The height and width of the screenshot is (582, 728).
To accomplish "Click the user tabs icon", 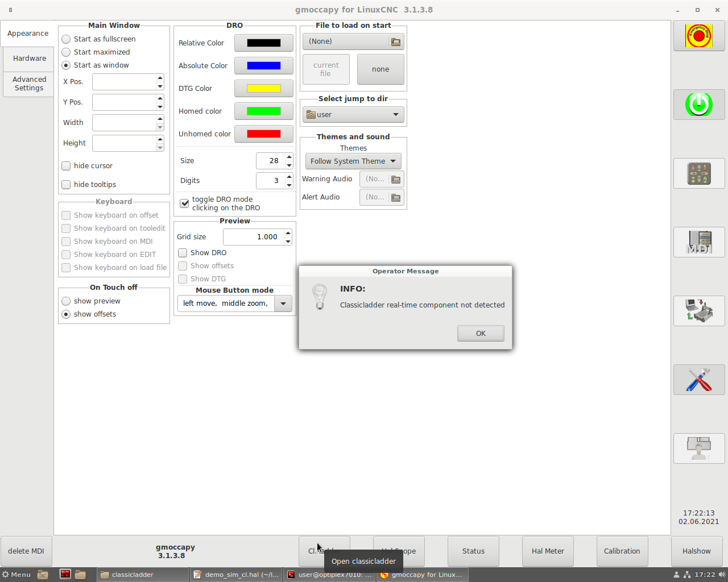I will click(x=699, y=448).
